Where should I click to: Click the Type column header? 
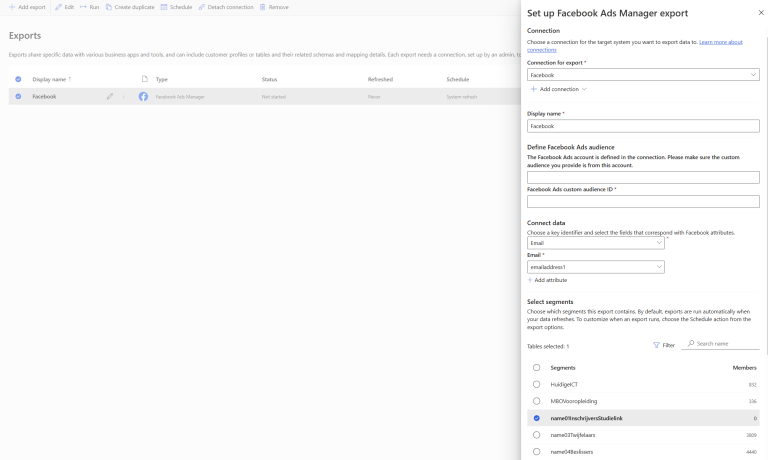pos(162,79)
